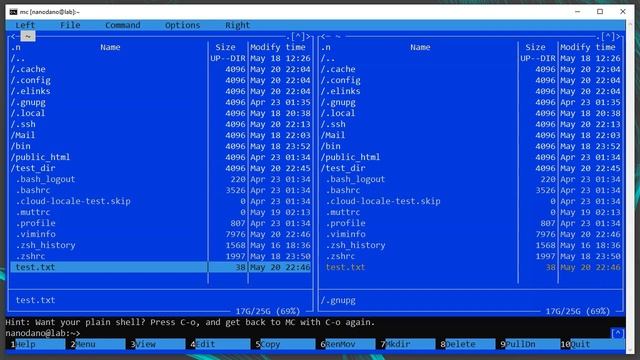Sort right panel by Size header
This screenshot has height=360, width=640.
(535, 47)
